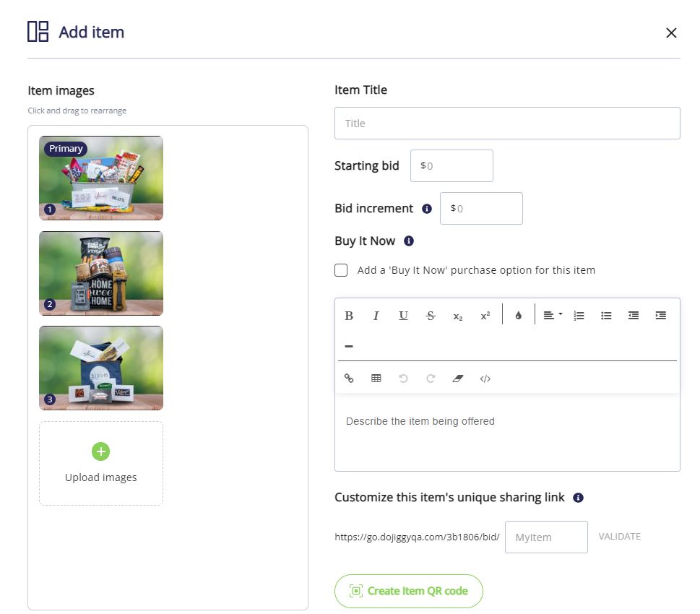Screen dimensions: 700x614
Task: Click the VALIDATE link button
Action: coord(620,536)
